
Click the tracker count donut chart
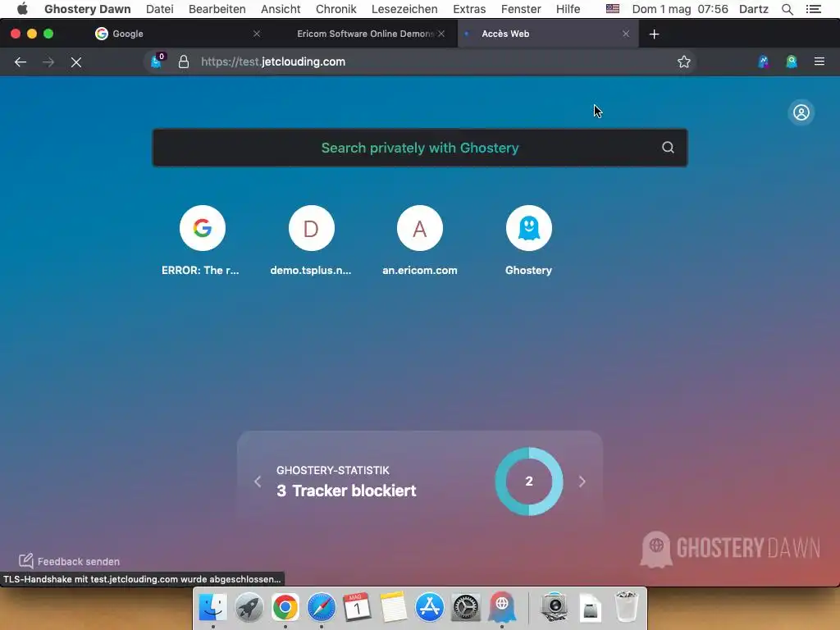coord(529,481)
